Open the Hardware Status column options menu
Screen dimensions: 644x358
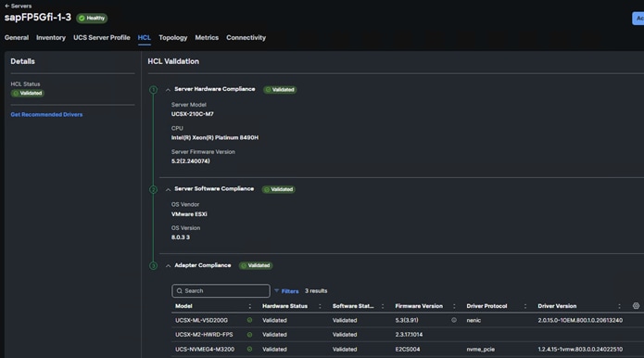click(x=320, y=306)
